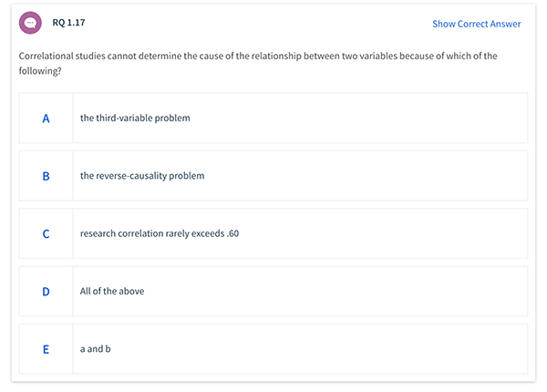Choose the "a and b" answer
The height and width of the screenshot is (392, 547).
click(95, 349)
